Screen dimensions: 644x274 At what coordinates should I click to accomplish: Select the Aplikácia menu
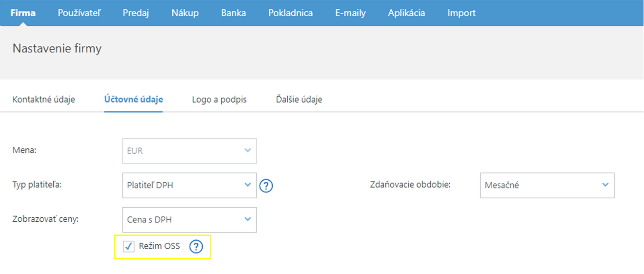click(x=406, y=13)
